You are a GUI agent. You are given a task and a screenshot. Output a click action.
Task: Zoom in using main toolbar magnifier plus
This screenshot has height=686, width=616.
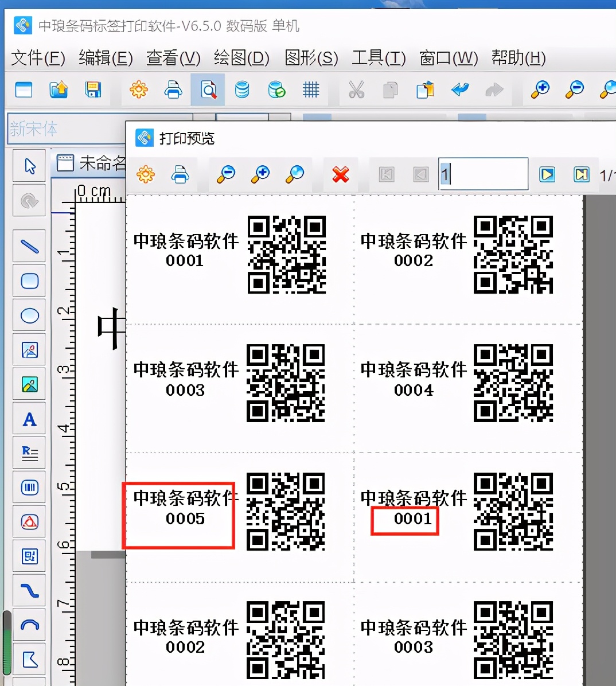pyautogui.click(x=540, y=89)
